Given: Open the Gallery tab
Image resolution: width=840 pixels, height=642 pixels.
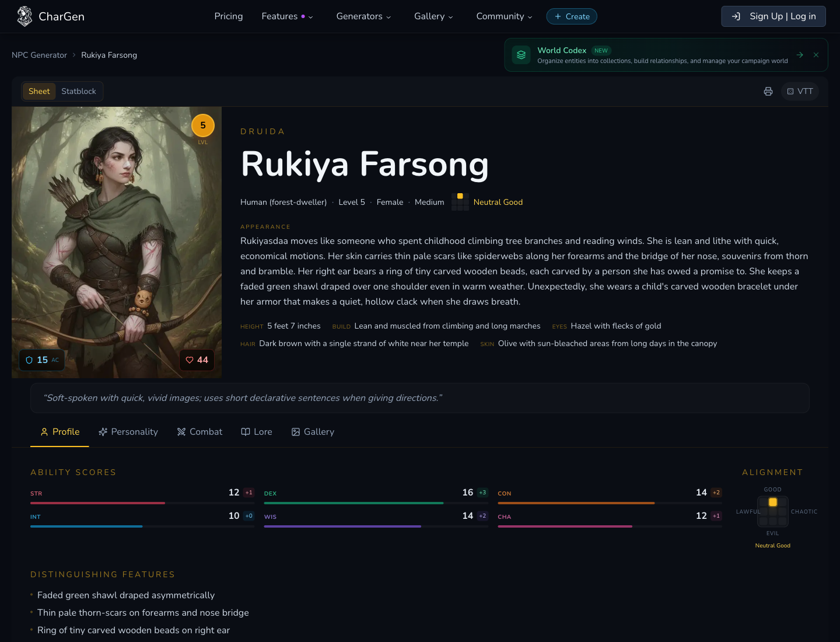Looking at the screenshot, I should tap(313, 432).
